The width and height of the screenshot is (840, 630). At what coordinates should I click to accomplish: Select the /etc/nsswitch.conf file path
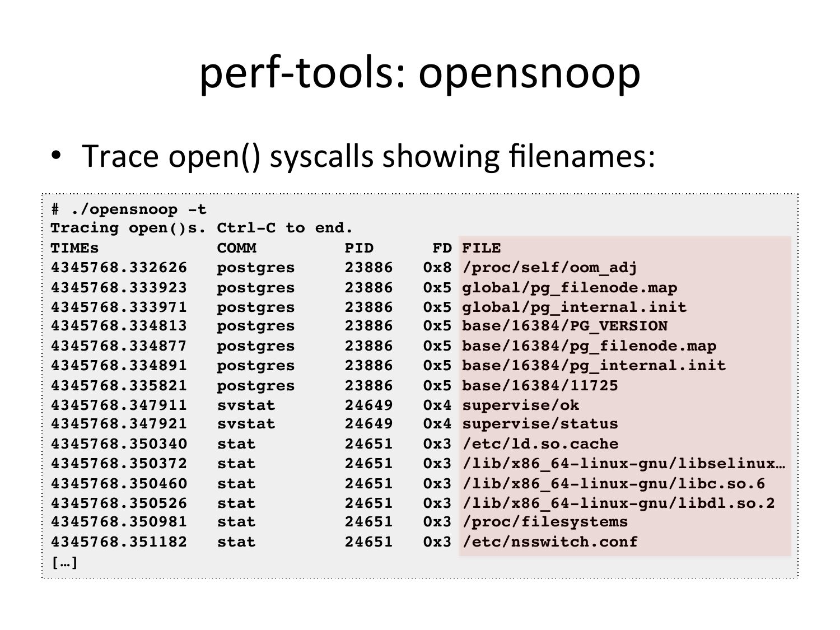(549, 542)
